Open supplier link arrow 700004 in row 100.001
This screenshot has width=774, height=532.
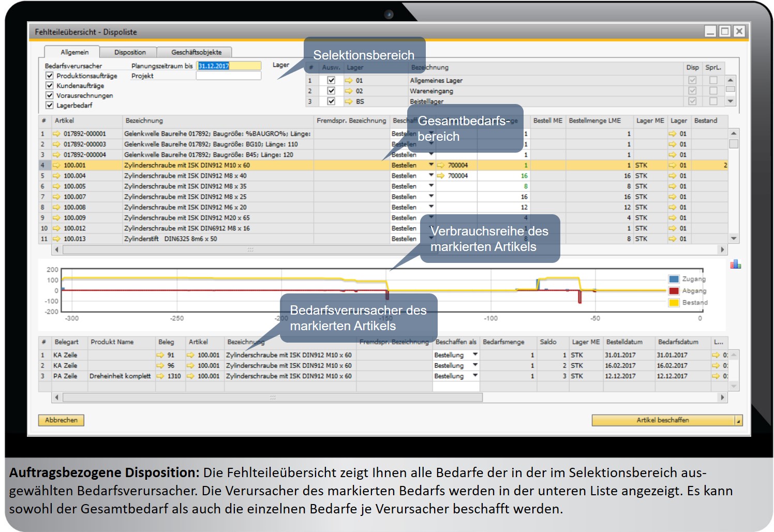tap(441, 165)
